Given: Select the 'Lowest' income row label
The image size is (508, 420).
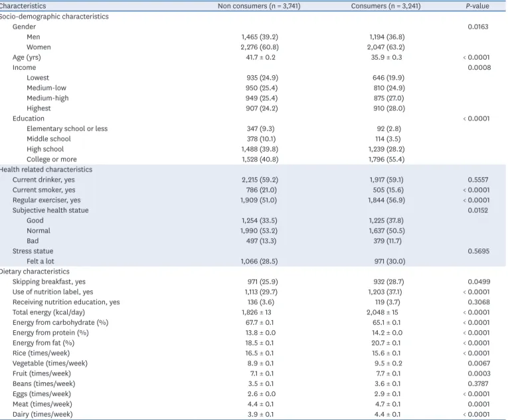Looking at the screenshot, I should click(x=38, y=78).
